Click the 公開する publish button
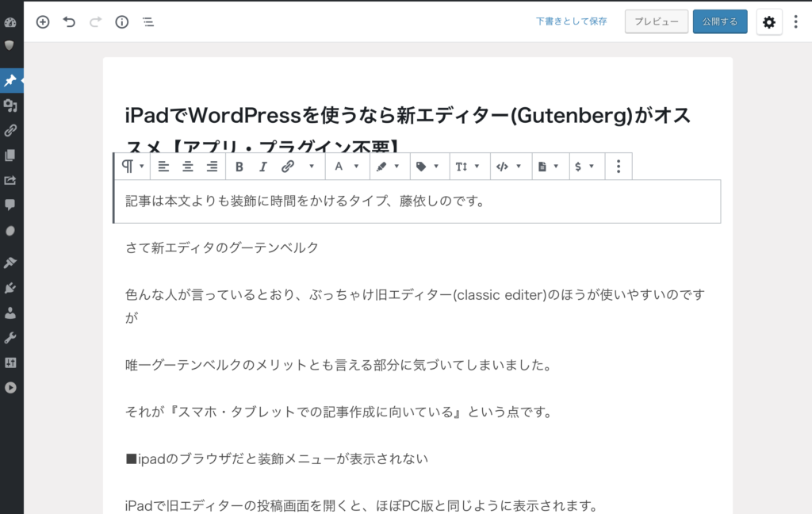This screenshot has width=812, height=514. tap(720, 21)
